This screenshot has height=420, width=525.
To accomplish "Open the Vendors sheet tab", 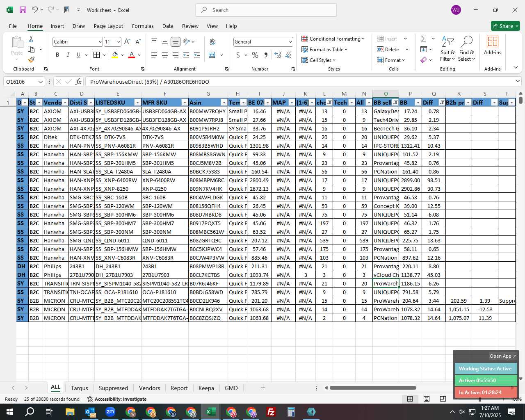I will pyautogui.click(x=149, y=388).
